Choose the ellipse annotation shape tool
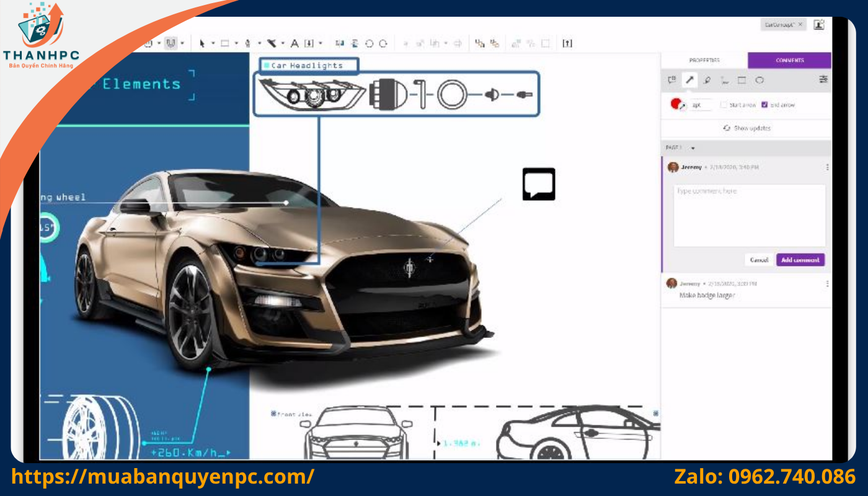The image size is (868, 496). click(759, 80)
